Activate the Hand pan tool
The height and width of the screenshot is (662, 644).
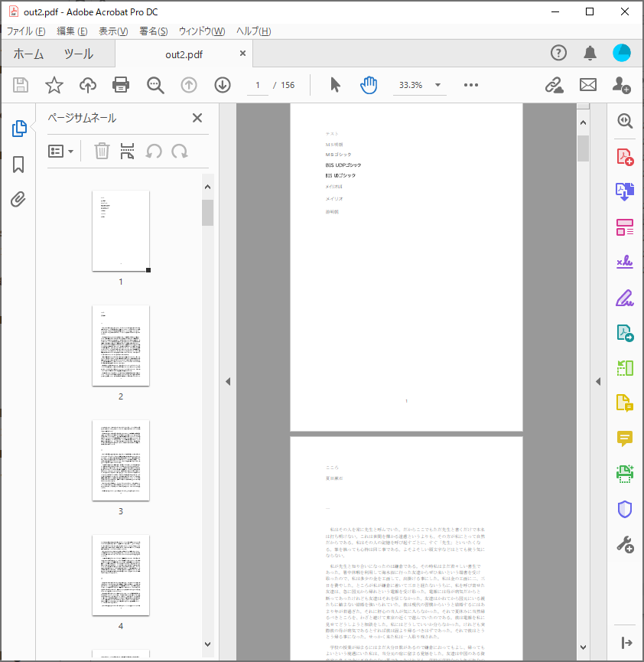point(369,85)
